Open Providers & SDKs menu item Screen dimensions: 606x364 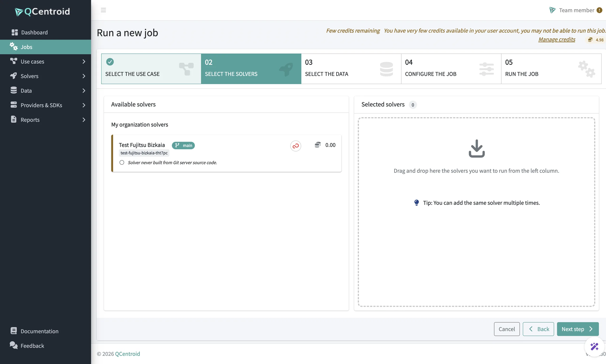pos(45,105)
